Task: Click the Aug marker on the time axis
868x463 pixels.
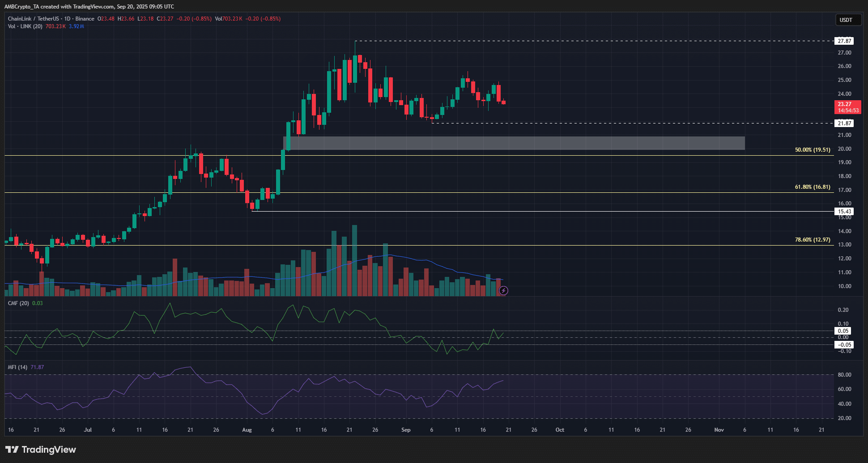Action: 247,430
